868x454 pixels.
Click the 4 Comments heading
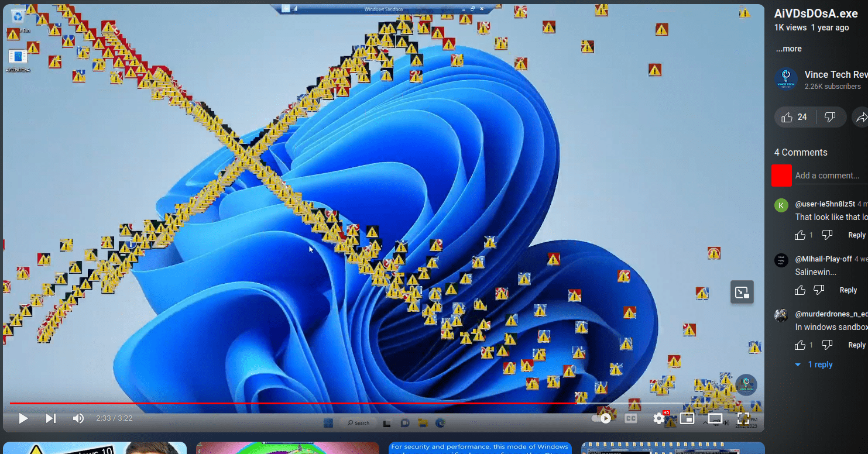(801, 152)
